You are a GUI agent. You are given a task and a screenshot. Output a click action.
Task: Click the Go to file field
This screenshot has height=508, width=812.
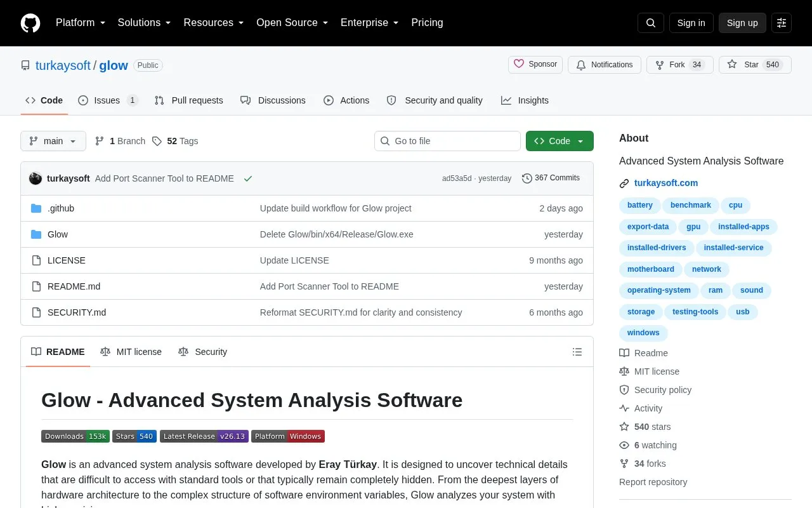point(447,141)
